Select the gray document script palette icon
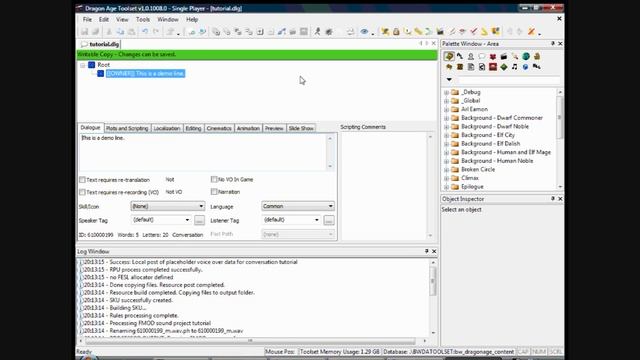The image size is (640, 360). pos(471,67)
